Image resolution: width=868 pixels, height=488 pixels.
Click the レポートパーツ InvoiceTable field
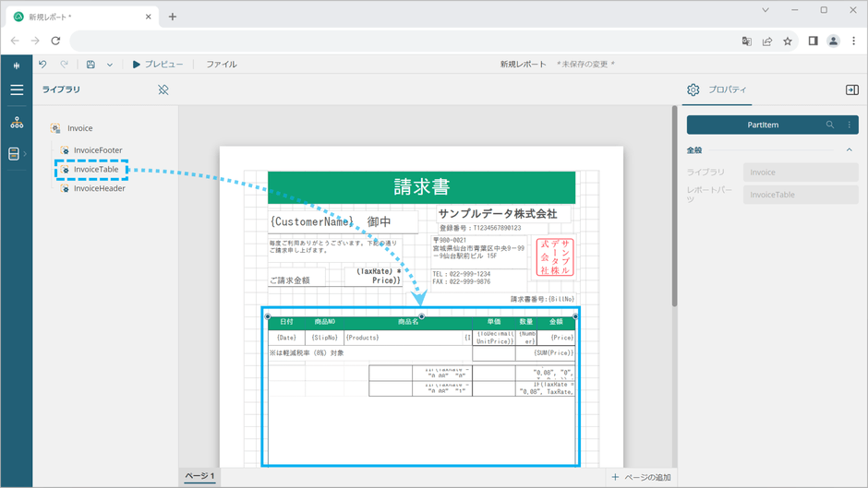[x=800, y=195]
